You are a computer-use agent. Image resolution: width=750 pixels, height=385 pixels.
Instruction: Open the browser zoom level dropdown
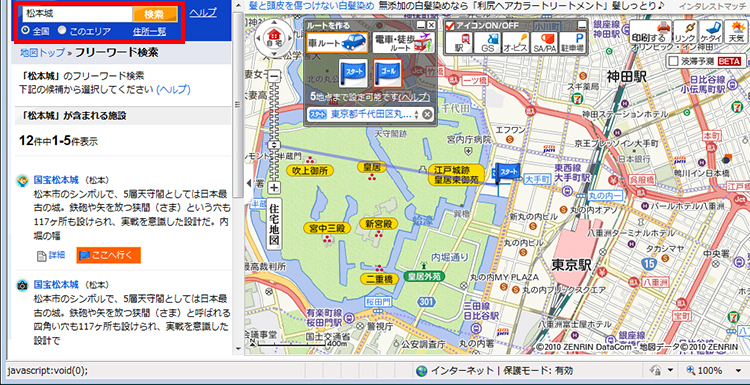pyautogui.click(x=739, y=371)
